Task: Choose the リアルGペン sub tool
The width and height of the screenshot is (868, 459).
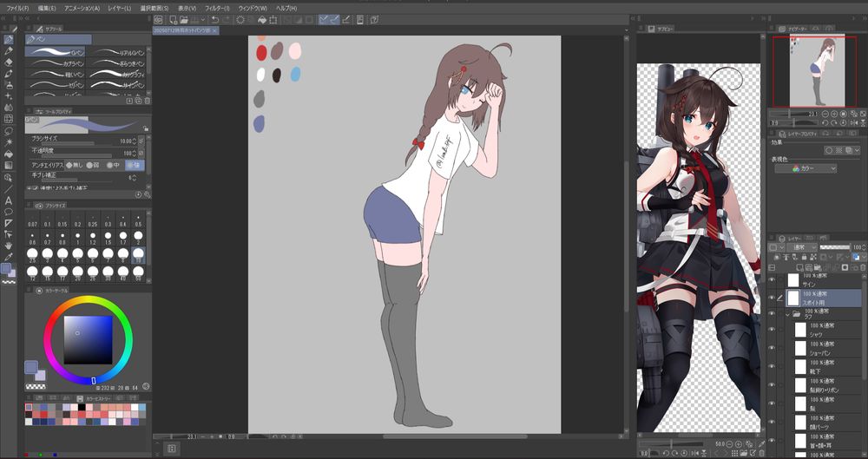Action: [117, 51]
